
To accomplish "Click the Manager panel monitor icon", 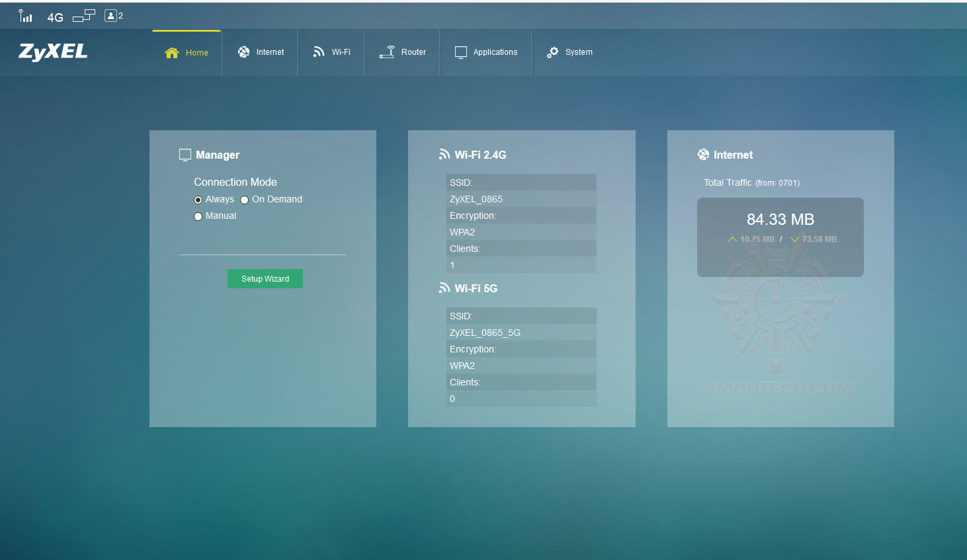I will point(185,155).
